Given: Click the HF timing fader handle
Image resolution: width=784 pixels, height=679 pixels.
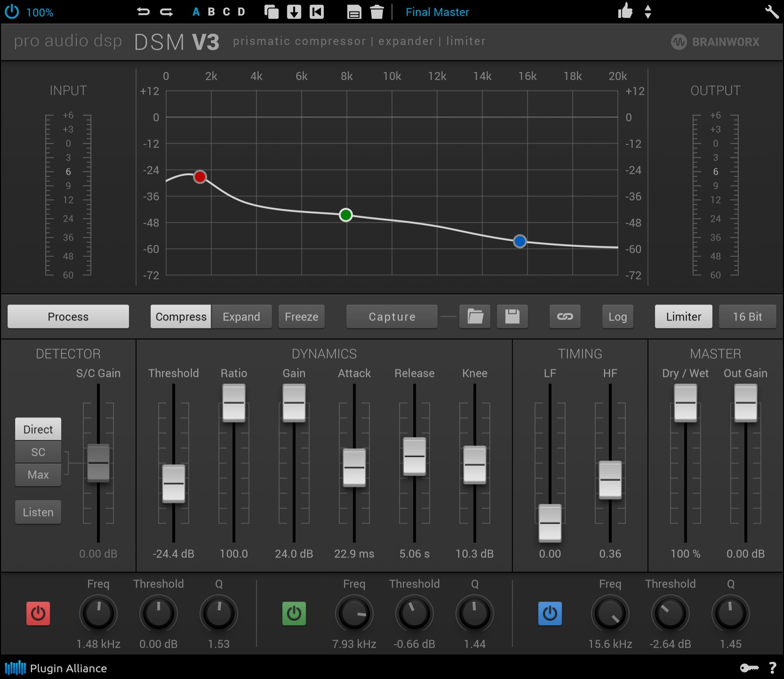Looking at the screenshot, I should pos(610,480).
